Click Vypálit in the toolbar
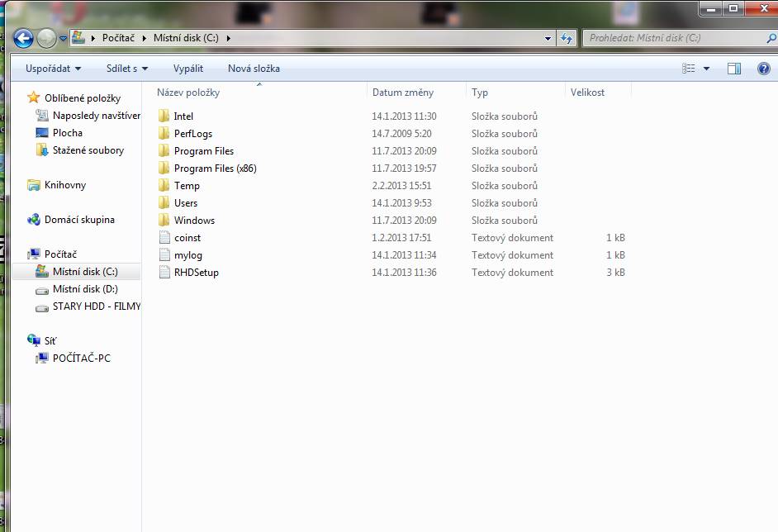778x532 pixels. pos(188,69)
